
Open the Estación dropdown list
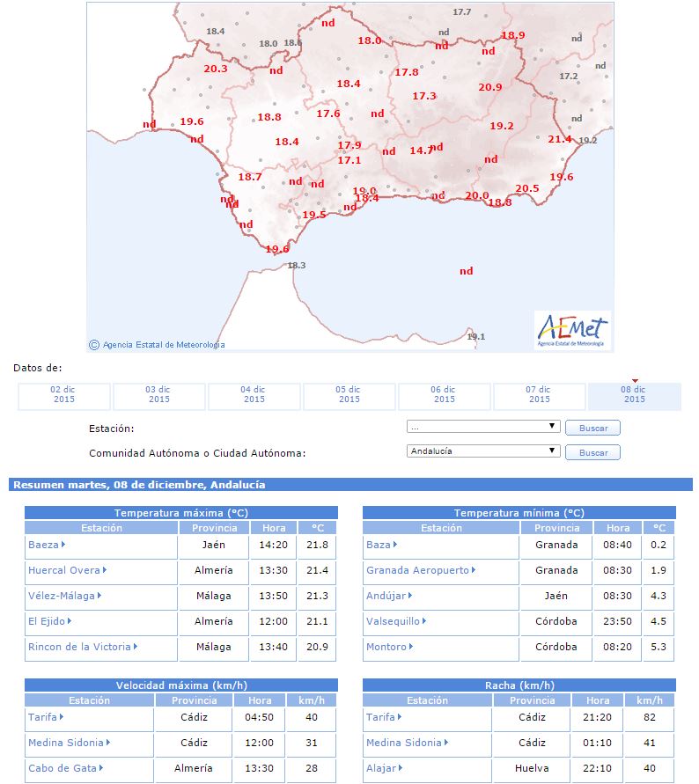tap(483, 427)
